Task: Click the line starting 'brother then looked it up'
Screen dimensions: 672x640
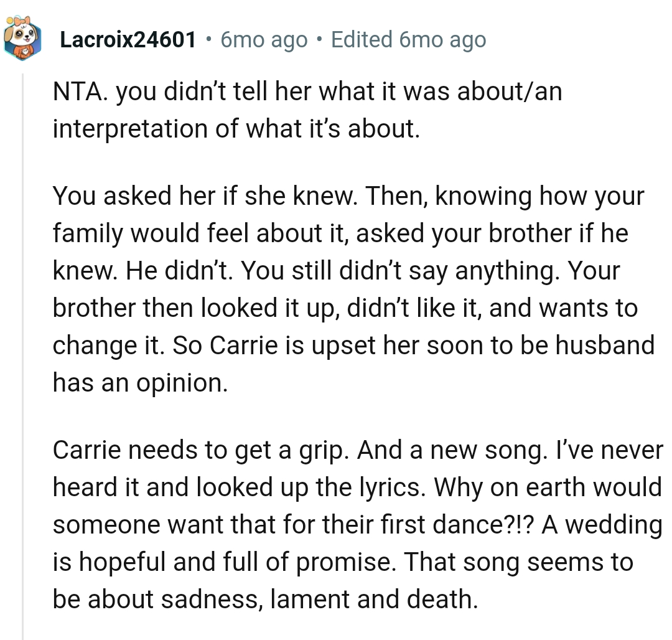Action: coord(345,308)
